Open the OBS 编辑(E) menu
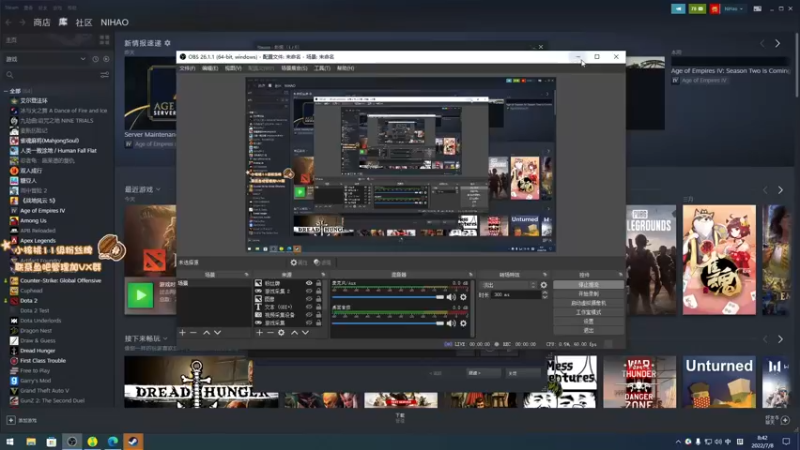 pyautogui.click(x=210, y=68)
